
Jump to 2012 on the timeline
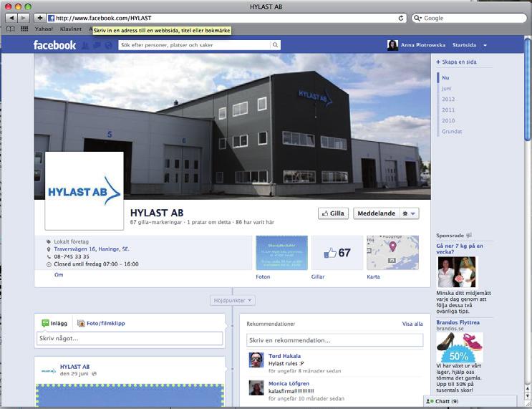[x=448, y=99]
